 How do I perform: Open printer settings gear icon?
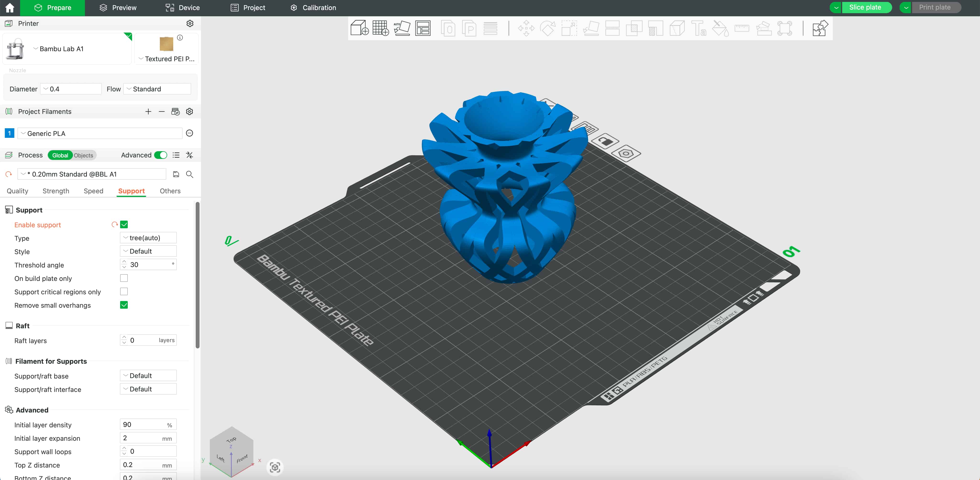click(190, 24)
